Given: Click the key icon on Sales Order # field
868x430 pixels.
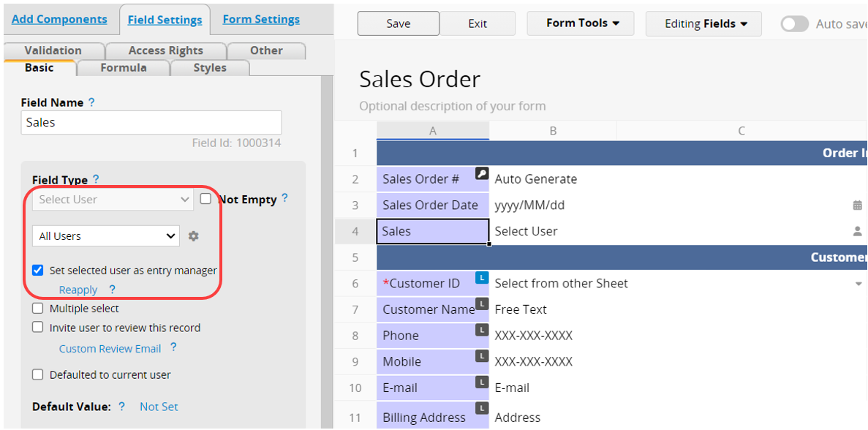Looking at the screenshot, I should click(481, 173).
